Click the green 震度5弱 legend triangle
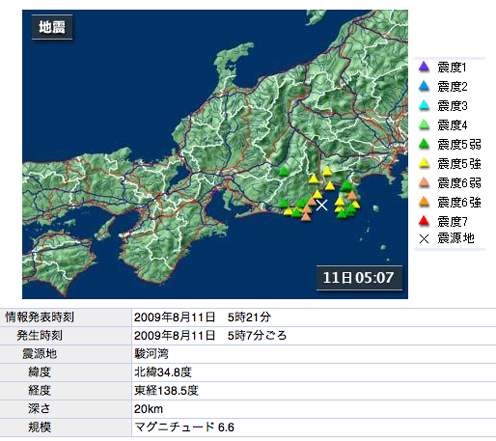 [x=424, y=144]
